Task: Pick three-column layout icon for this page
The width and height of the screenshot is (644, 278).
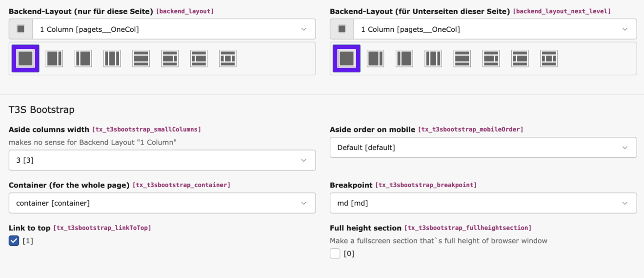Action: pyautogui.click(x=112, y=59)
